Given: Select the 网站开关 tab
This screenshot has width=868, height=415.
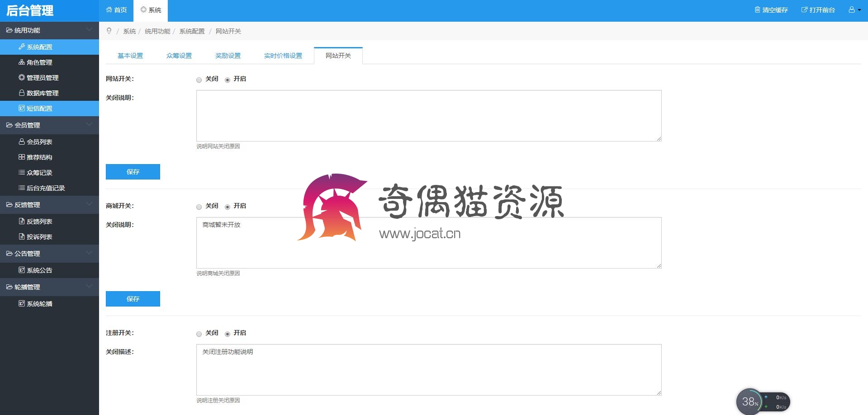Looking at the screenshot, I should point(338,56).
